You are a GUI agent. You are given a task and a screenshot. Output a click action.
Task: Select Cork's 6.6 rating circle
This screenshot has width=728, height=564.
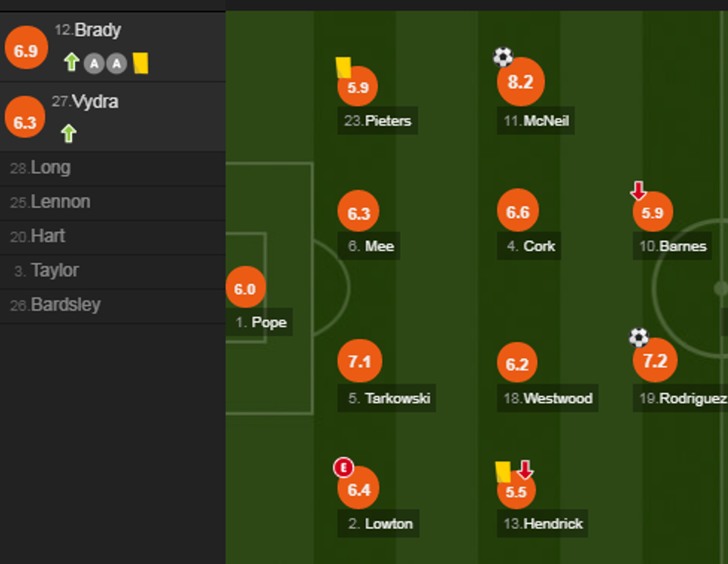tap(518, 213)
